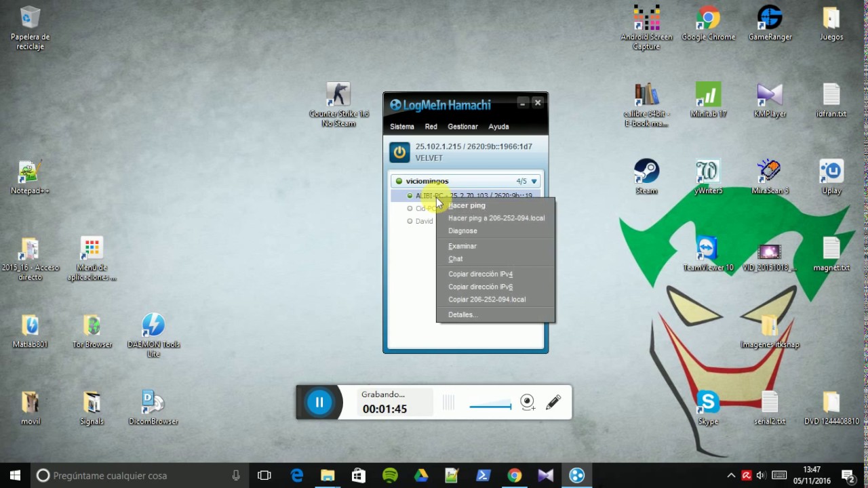The width and height of the screenshot is (868, 488).
Task: Select the Notepad++ desktop icon
Action: (30, 177)
